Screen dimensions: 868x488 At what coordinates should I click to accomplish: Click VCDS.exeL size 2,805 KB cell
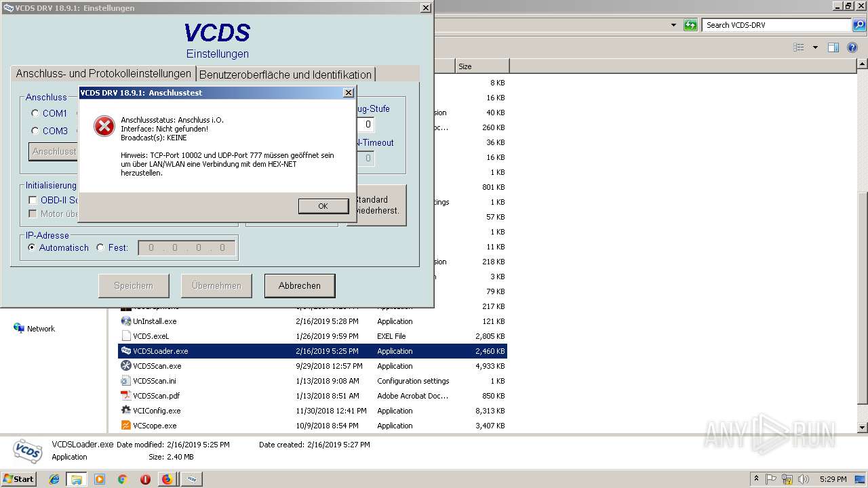click(x=490, y=336)
